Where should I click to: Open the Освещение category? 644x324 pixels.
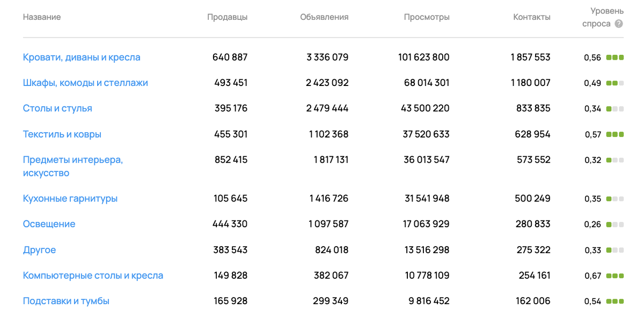(x=49, y=224)
